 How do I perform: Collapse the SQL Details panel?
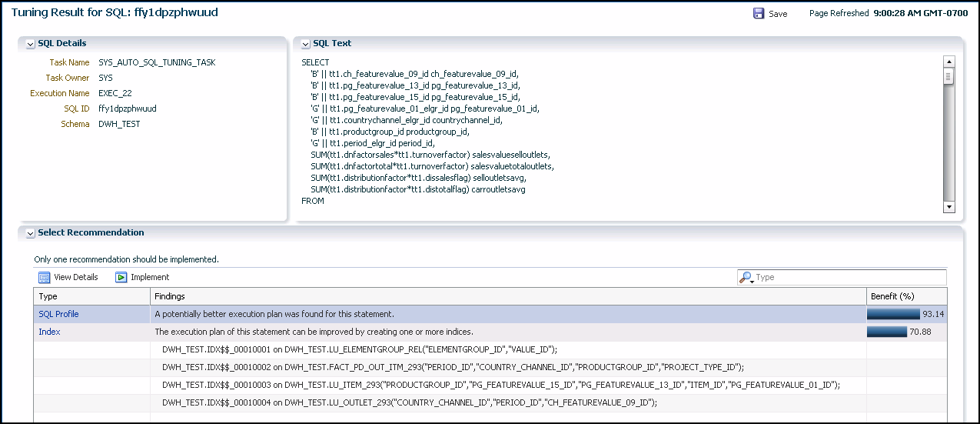tap(31, 45)
